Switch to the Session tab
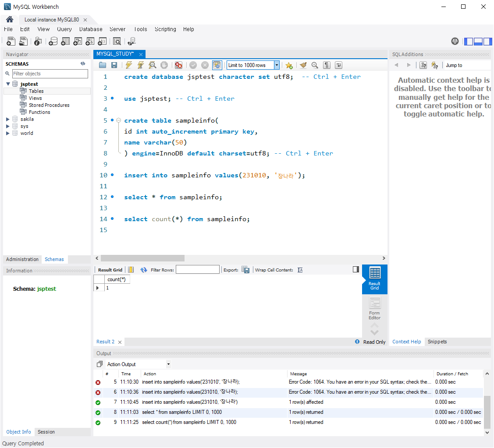The image size is (494, 448). click(46, 432)
